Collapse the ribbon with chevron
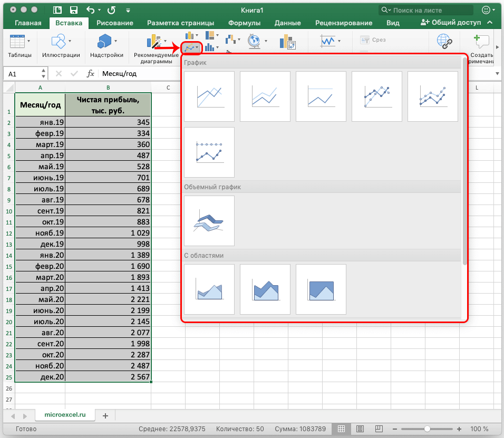The width and height of the screenshot is (504, 438). tap(490, 23)
